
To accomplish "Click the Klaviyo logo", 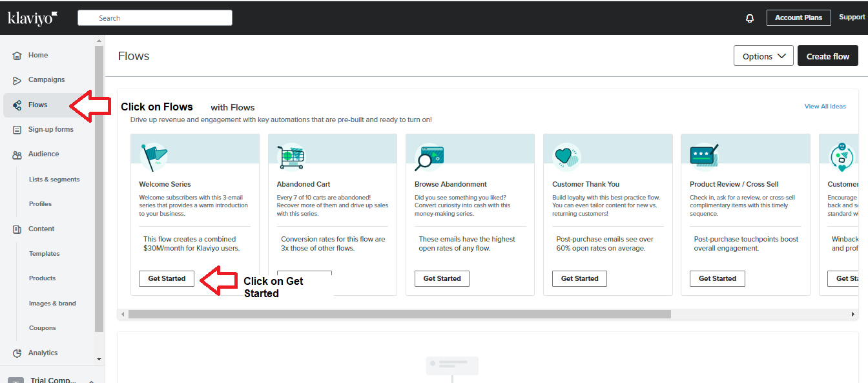I will pos(33,18).
